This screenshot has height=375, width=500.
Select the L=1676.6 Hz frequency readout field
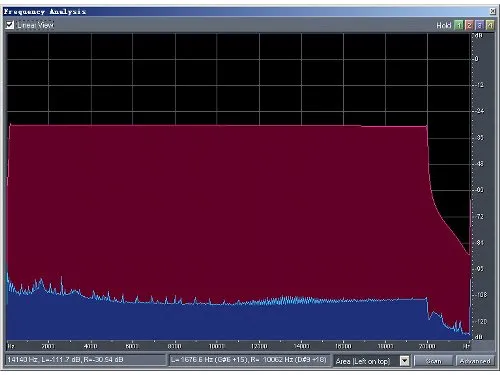(249, 360)
